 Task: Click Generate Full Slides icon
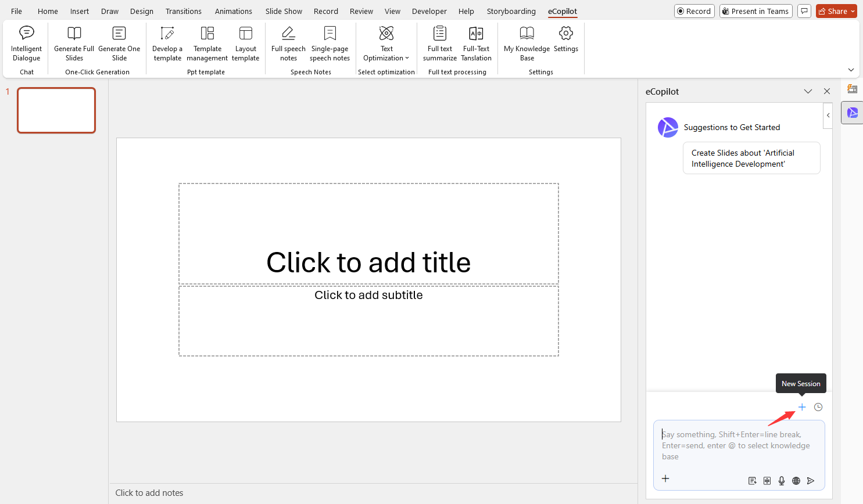[x=74, y=34]
